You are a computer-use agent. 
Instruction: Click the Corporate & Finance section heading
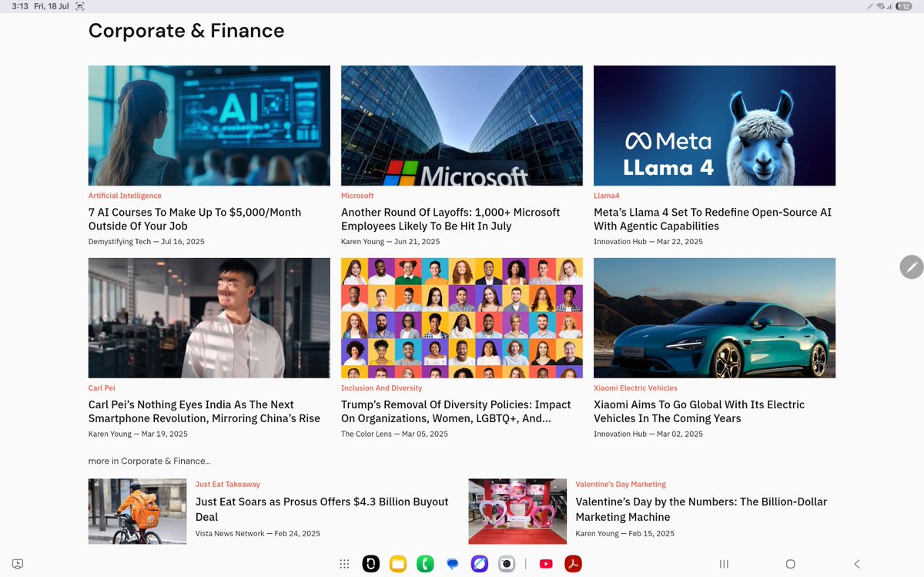point(186,31)
